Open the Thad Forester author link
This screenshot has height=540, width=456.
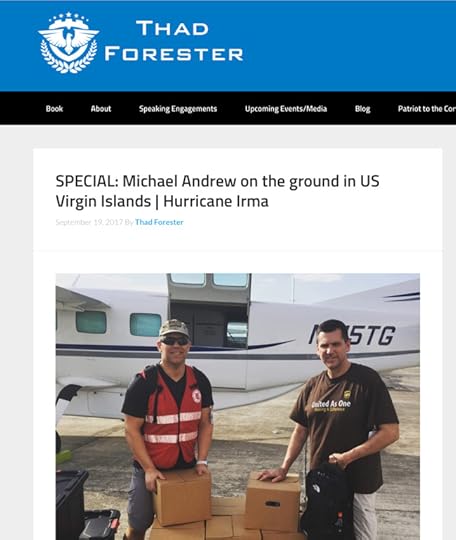159,222
